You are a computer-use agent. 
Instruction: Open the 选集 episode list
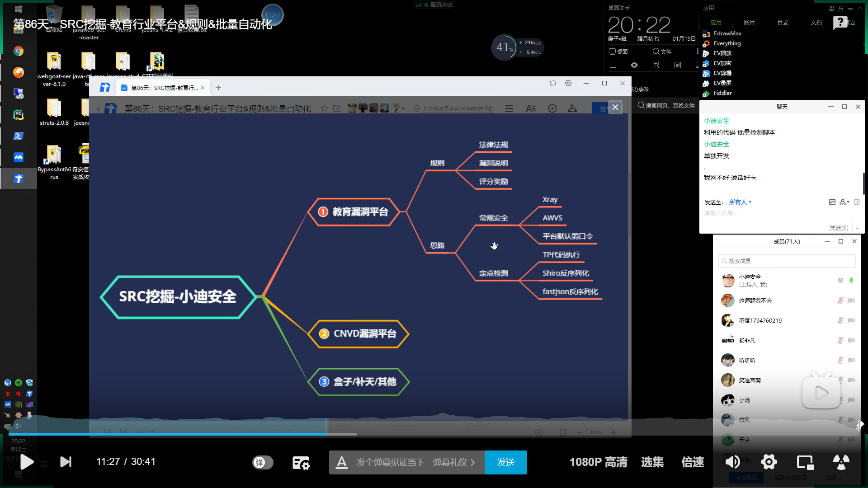tap(652, 462)
